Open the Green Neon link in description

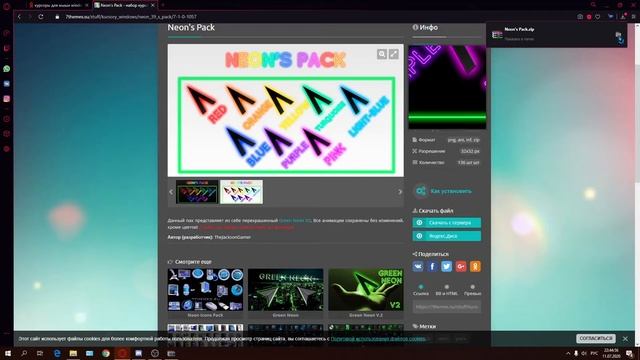click(295, 220)
